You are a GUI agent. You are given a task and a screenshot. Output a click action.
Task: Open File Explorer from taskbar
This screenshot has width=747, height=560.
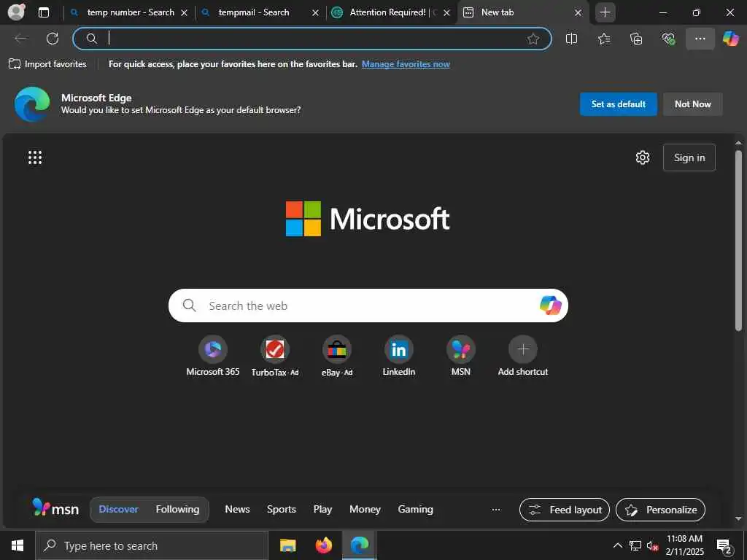(287, 545)
